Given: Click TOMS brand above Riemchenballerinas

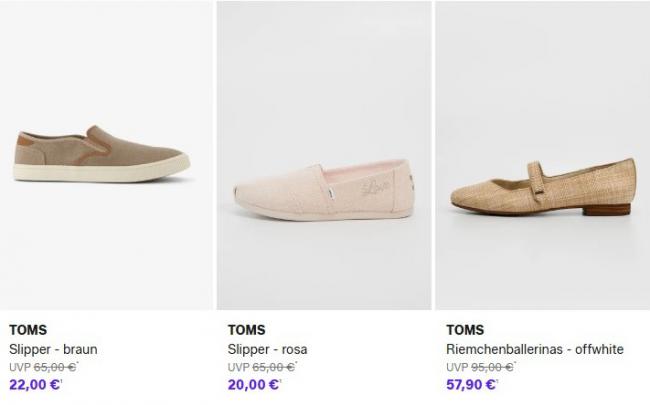Looking at the screenshot, I should [x=465, y=330].
